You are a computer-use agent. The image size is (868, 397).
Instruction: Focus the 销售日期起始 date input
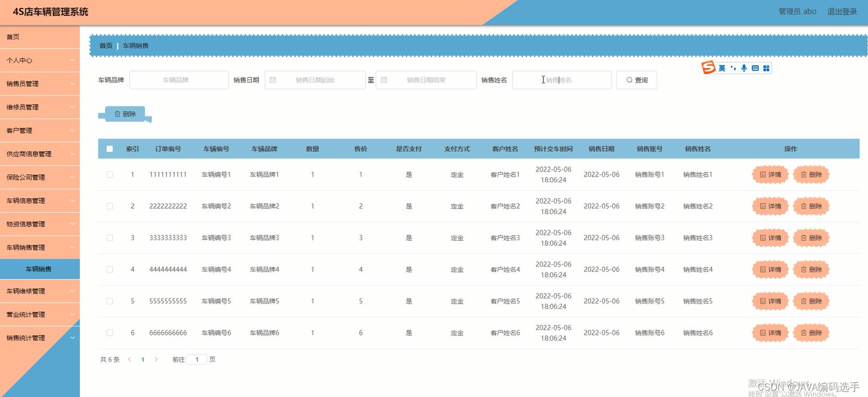(315, 80)
